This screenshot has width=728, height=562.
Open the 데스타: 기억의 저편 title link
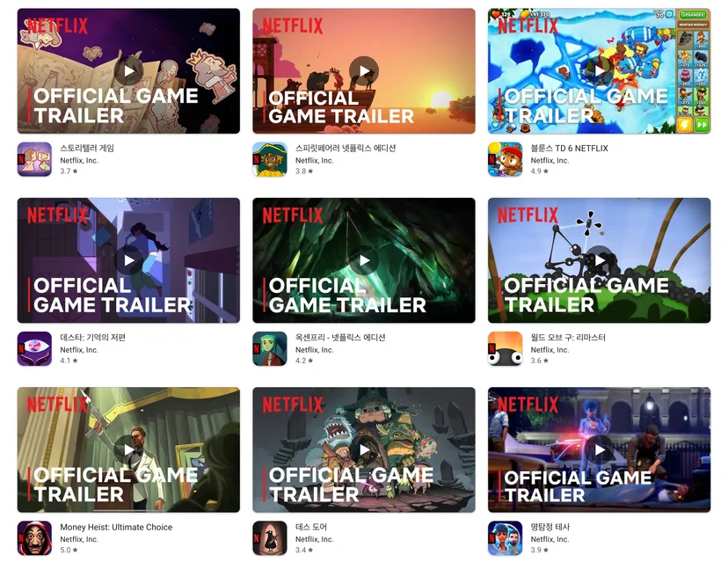pos(93,338)
